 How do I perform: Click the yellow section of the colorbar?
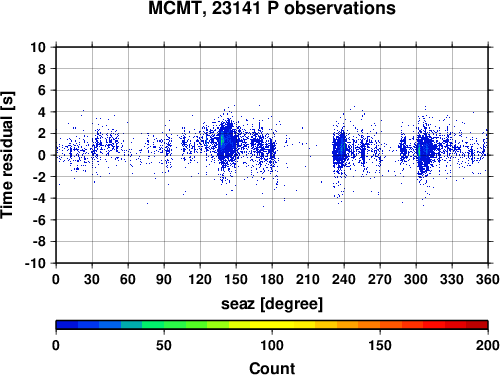tap(272, 325)
